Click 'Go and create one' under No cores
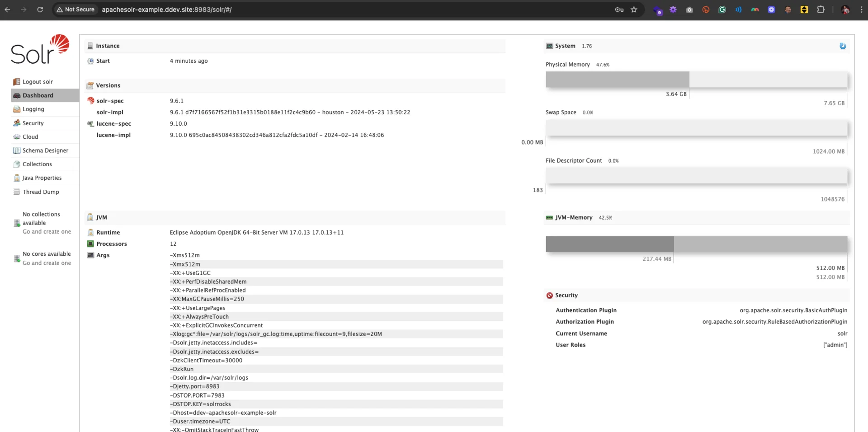Image resolution: width=868 pixels, height=432 pixels. 47,263
